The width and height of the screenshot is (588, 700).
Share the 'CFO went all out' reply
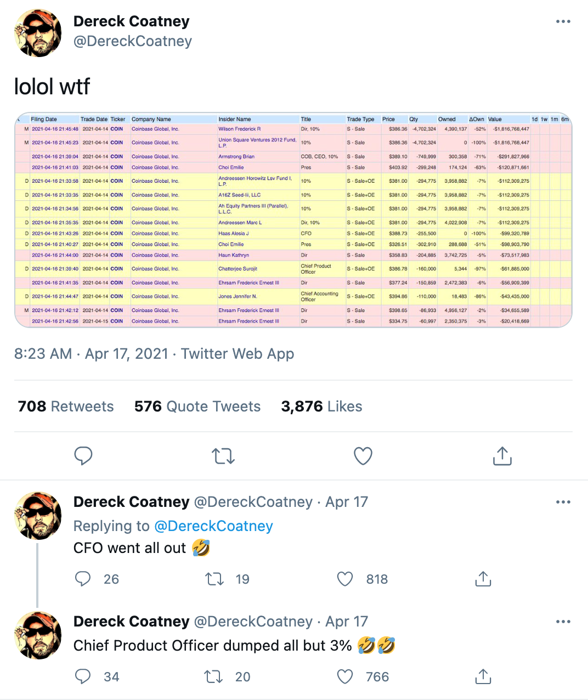click(x=483, y=579)
